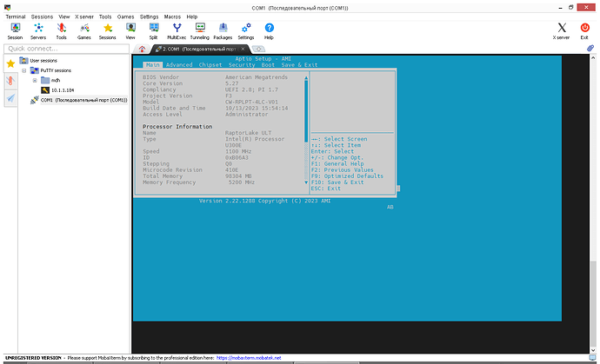
Task: Open the Terminal menu
Action: pos(16,17)
